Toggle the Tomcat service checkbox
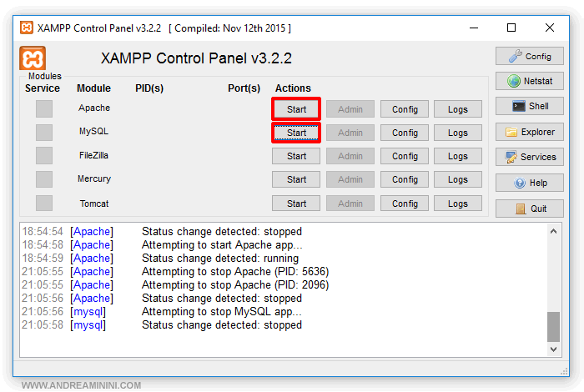This screenshot has height=392, width=584. pyautogui.click(x=43, y=204)
